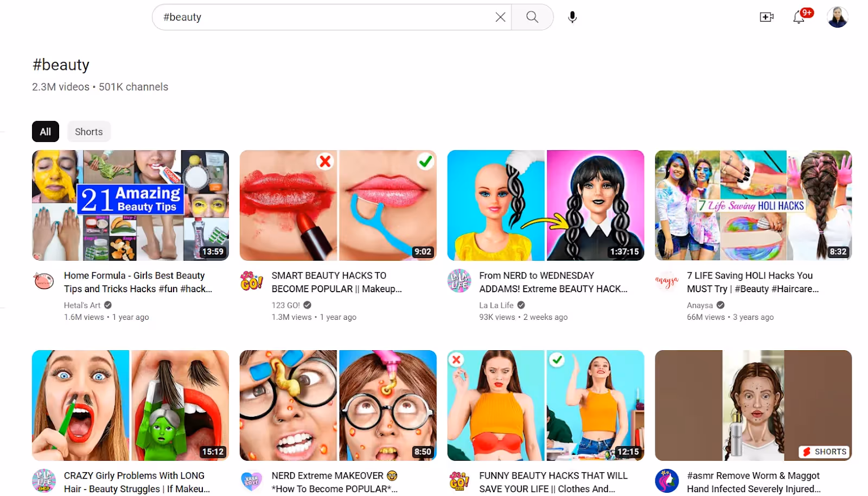This screenshot has height=496, width=868.
Task: Open Hetal's Art channel avatar
Action: pyautogui.click(x=44, y=281)
